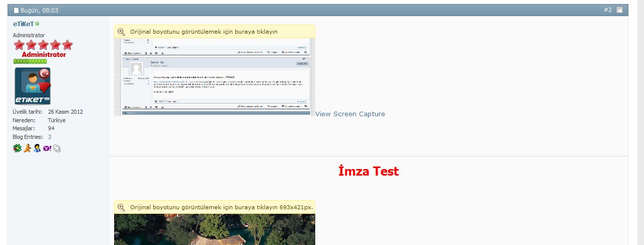Click the aerial landscape photo
The width and height of the screenshot is (644, 245).
(x=215, y=229)
